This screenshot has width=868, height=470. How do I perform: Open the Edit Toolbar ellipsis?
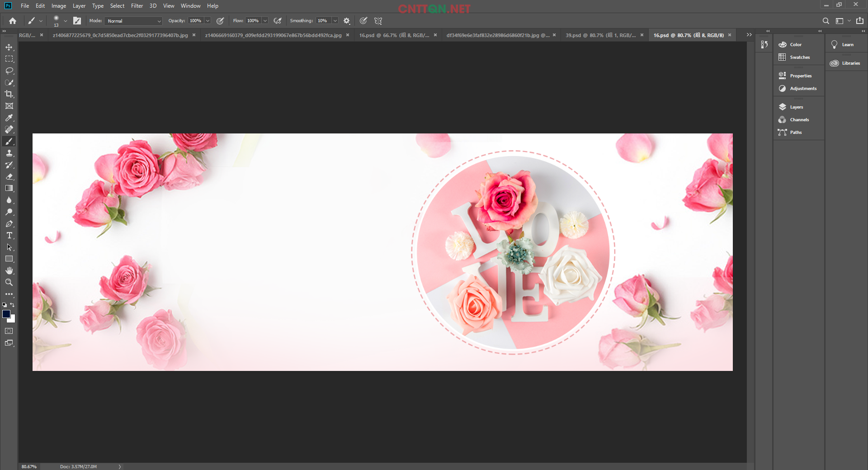click(x=9, y=294)
